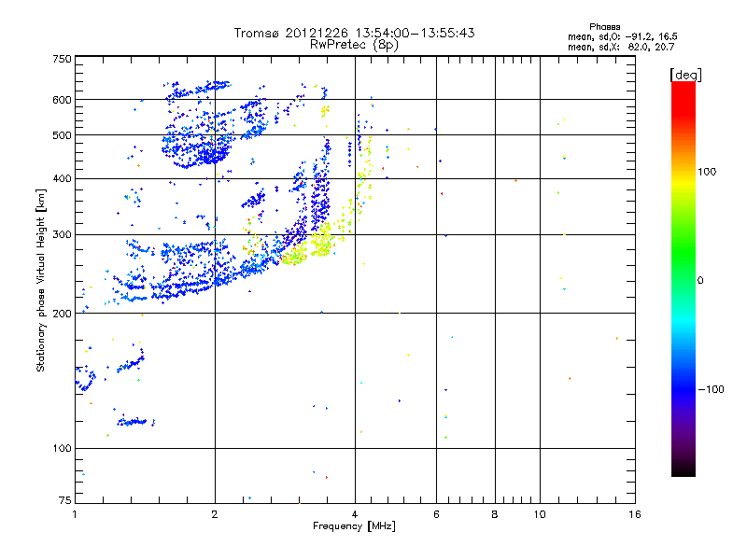Click the '1' frequency axis label
The height and width of the screenshot is (560, 747).
(x=75, y=514)
